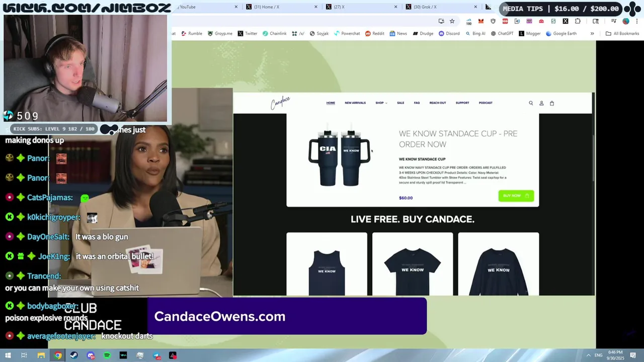644x362 pixels.
Task: Open the Twitter bookmark
Action: click(x=248, y=34)
